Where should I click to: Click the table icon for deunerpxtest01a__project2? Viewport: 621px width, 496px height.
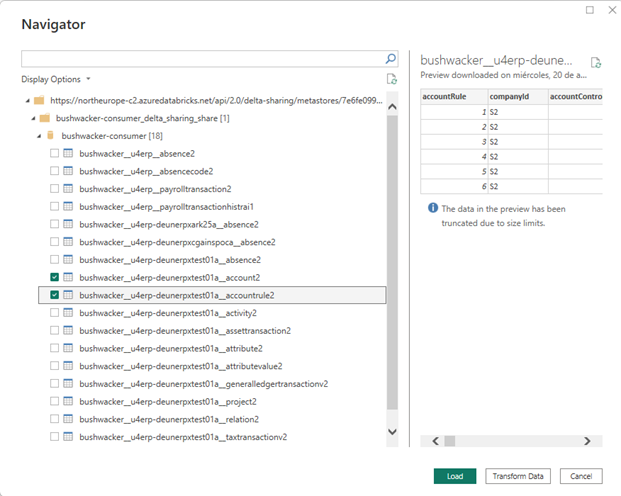tap(68, 401)
